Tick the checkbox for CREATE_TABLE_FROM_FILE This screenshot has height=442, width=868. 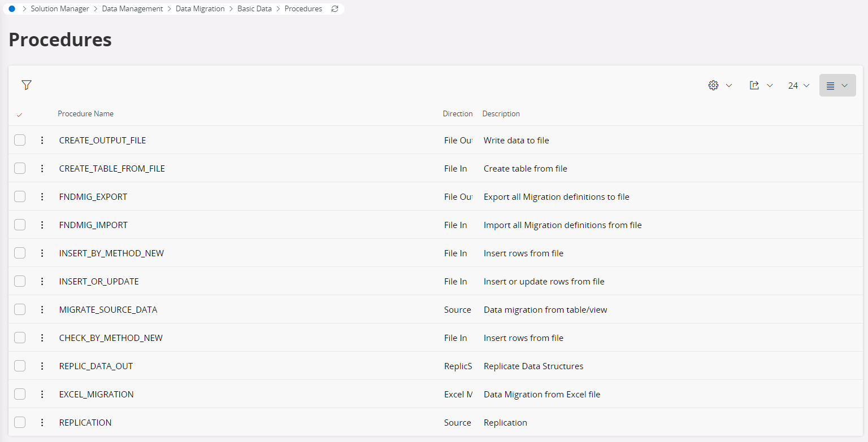[x=20, y=168]
